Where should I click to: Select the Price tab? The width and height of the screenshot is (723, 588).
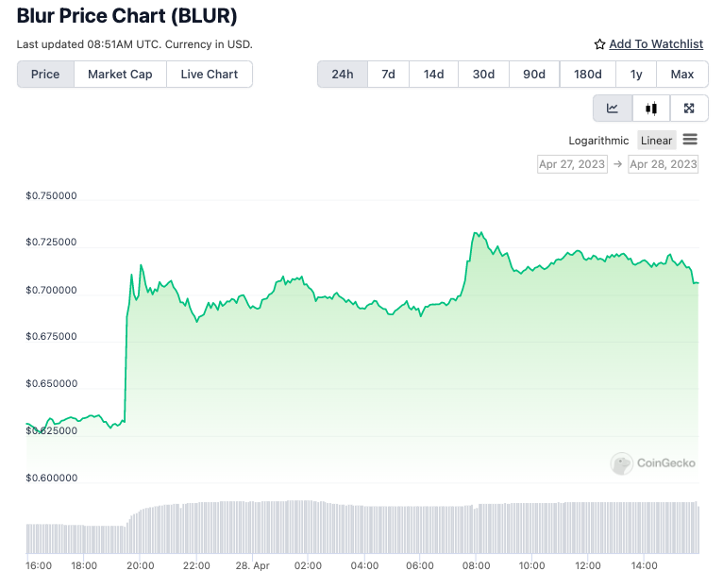pyautogui.click(x=45, y=75)
